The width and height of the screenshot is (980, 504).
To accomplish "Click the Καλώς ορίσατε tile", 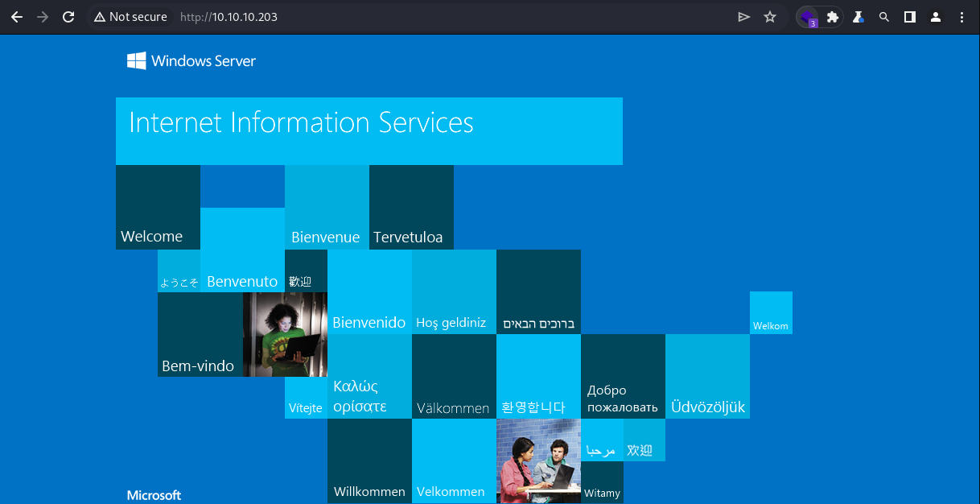I will (369, 376).
